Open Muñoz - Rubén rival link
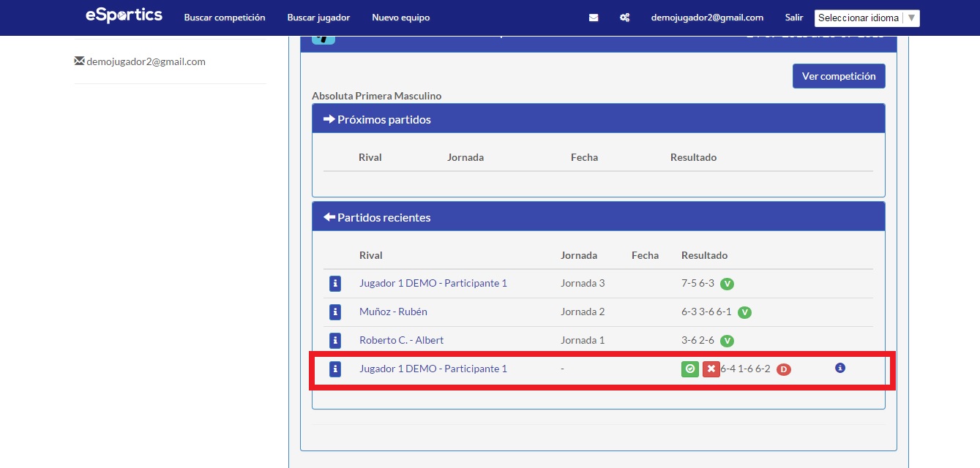The width and height of the screenshot is (980, 468). tap(393, 312)
